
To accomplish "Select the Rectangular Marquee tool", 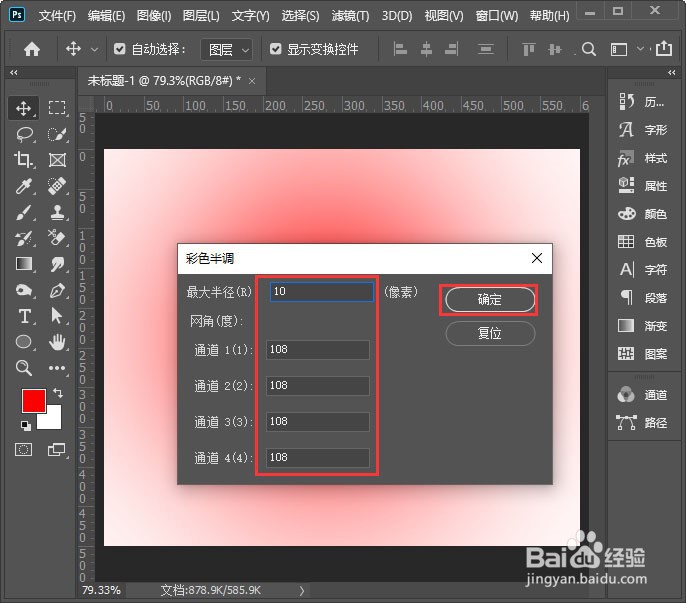I will point(57,108).
